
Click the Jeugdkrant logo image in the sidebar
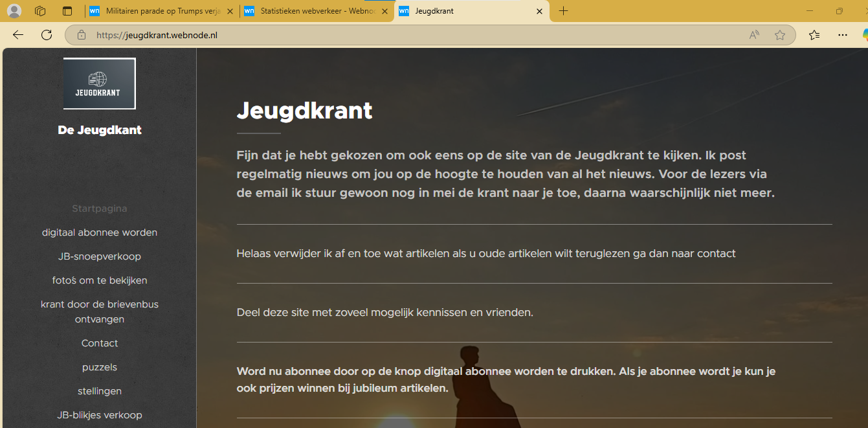[x=99, y=84]
